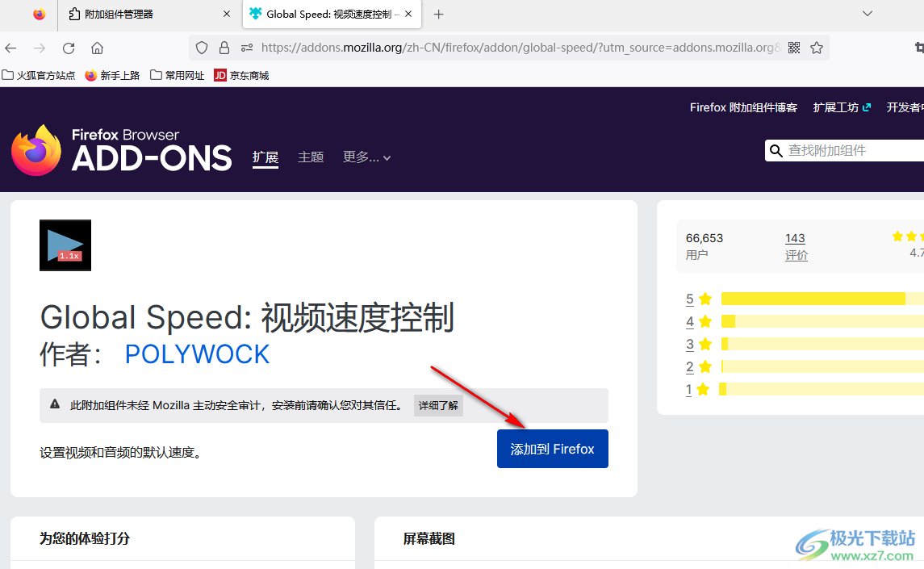Click the 屏幕截图 heading
The image size is (924, 569).
click(429, 538)
